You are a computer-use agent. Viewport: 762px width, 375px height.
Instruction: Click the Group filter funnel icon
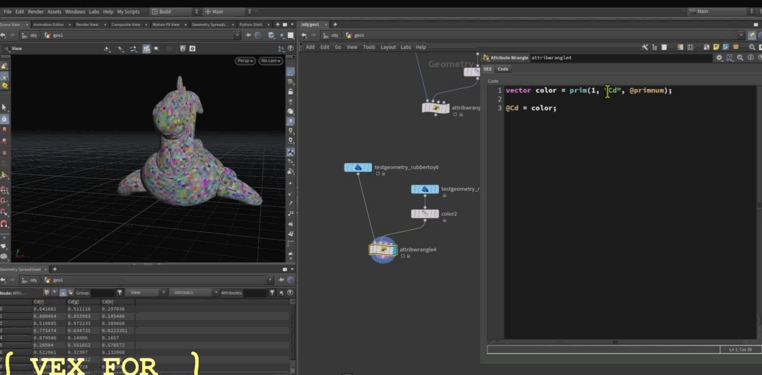120,293
